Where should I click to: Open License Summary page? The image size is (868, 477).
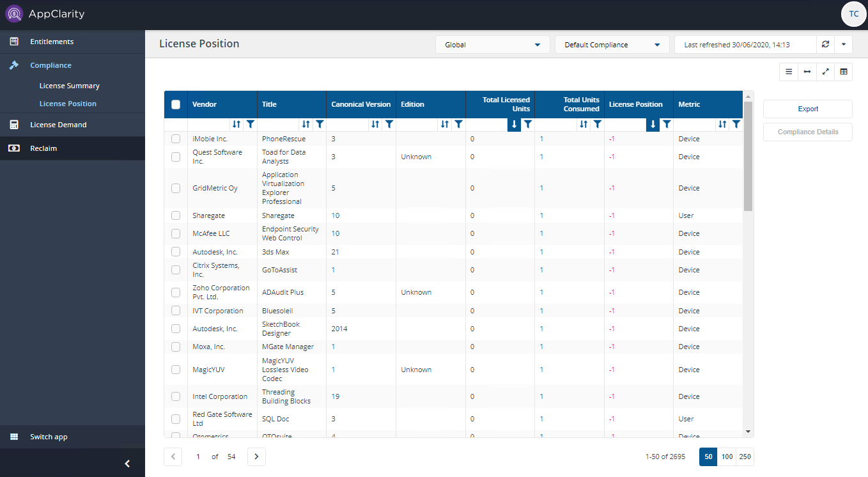[x=69, y=86]
